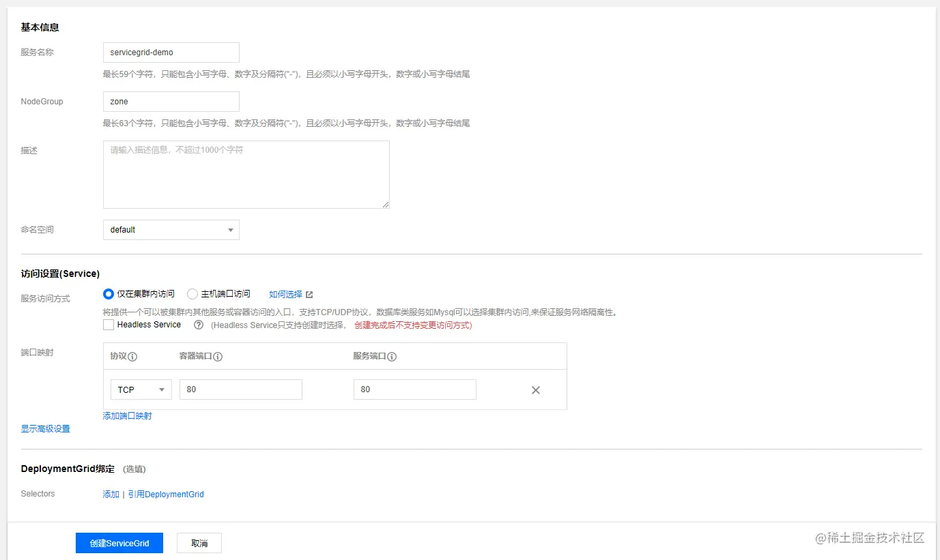The height and width of the screenshot is (560, 940).
Task: Click the NodeGroup label
Action: pos(42,102)
